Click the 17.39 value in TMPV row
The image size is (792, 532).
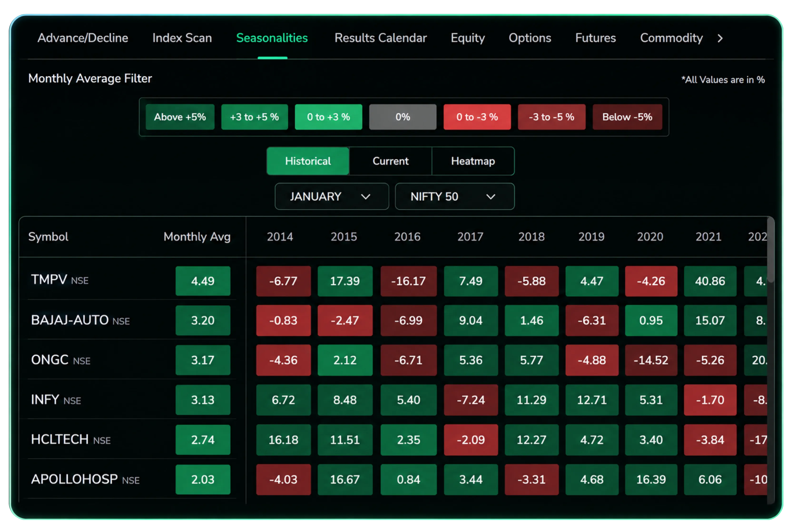coord(345,281)
